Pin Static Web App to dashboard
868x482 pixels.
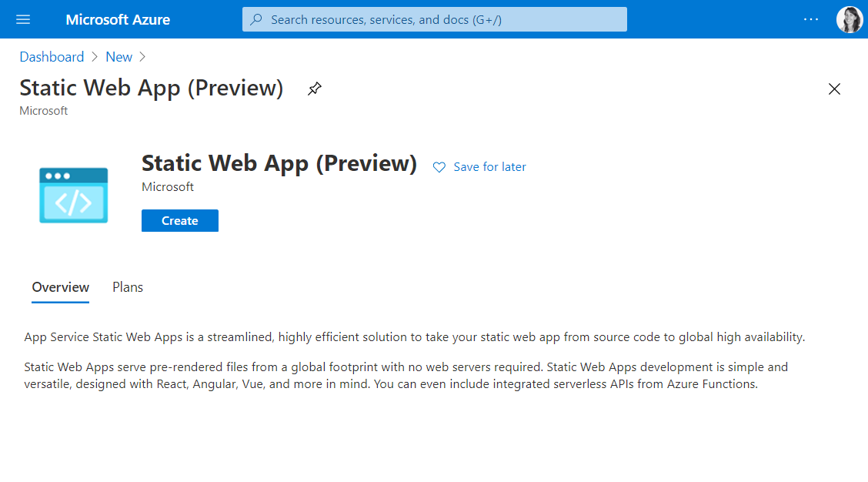(x=314, y=89)
